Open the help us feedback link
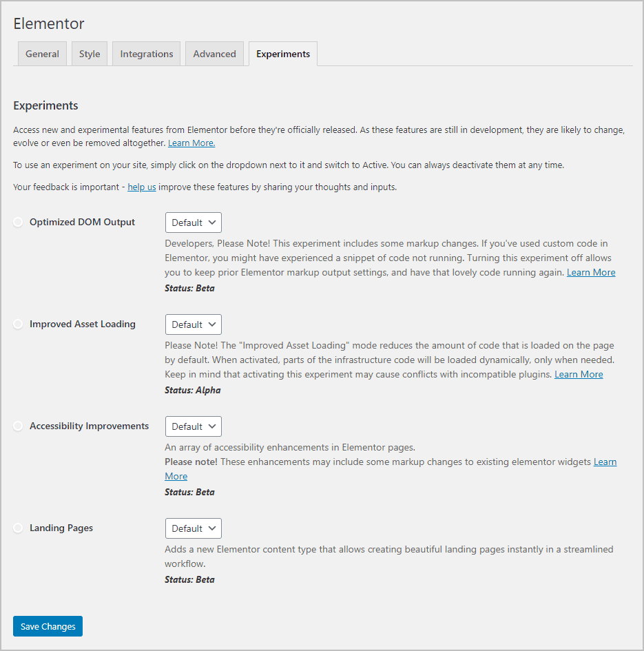Image resolution: width=644 pixels, height=651 pixels. [x=141, y=187]
